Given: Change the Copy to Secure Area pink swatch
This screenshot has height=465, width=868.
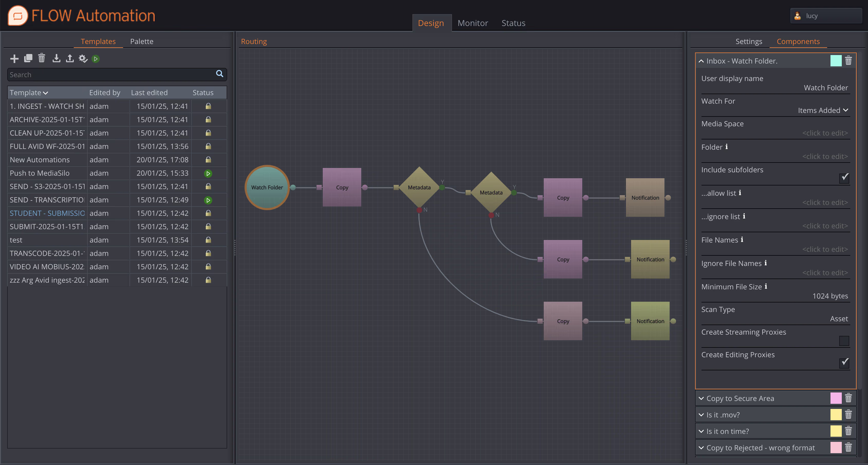Looking at the screenshot, I should [836, 398].
